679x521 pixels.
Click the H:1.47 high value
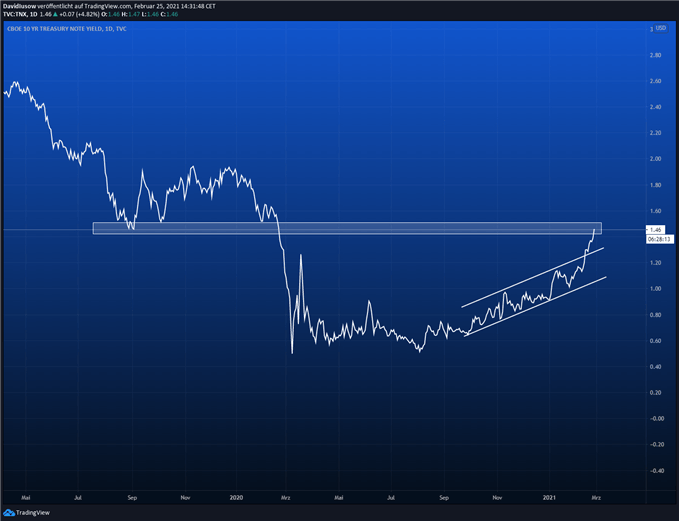tap(131, 14)
